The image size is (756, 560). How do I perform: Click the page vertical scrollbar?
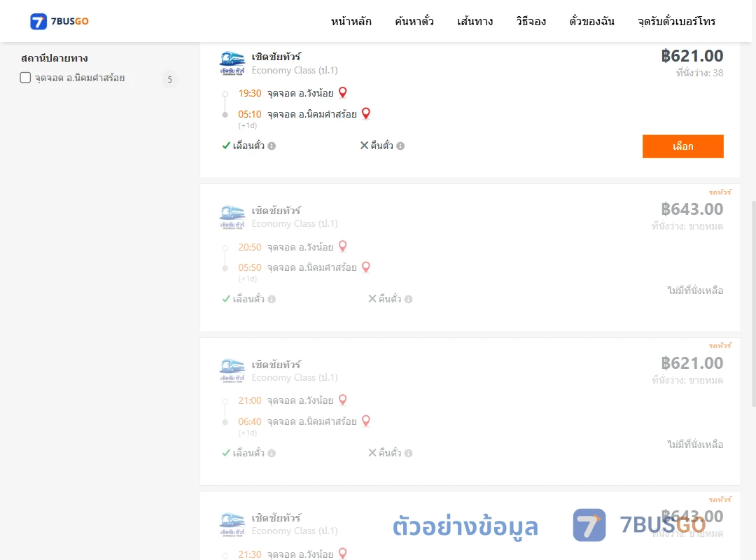point(753,304)
